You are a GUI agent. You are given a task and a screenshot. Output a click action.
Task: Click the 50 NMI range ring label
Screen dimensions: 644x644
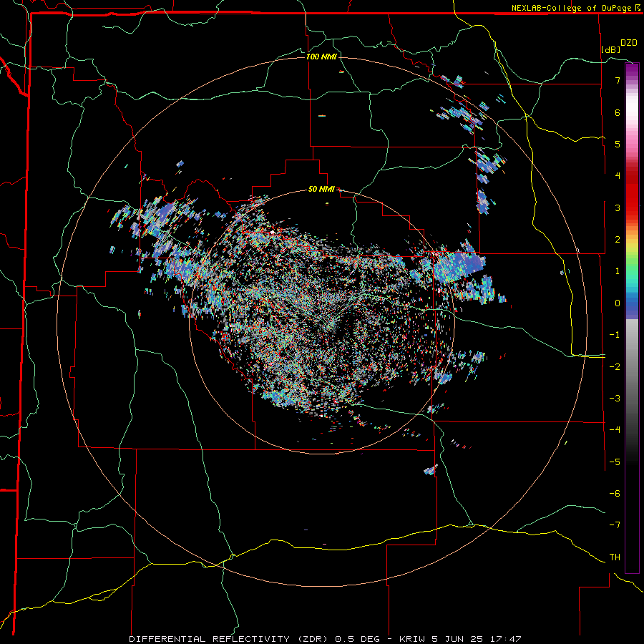pos(321,190)
